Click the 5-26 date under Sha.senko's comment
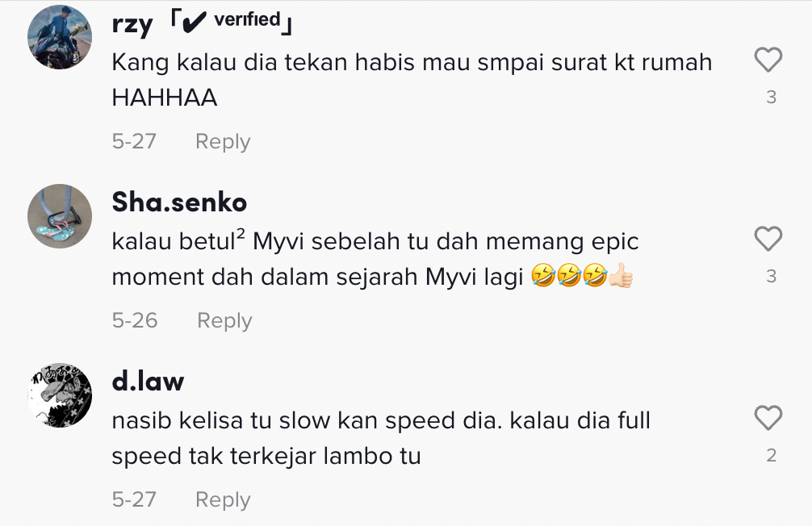This screenshot has height=526, width=812. point(135,320)
